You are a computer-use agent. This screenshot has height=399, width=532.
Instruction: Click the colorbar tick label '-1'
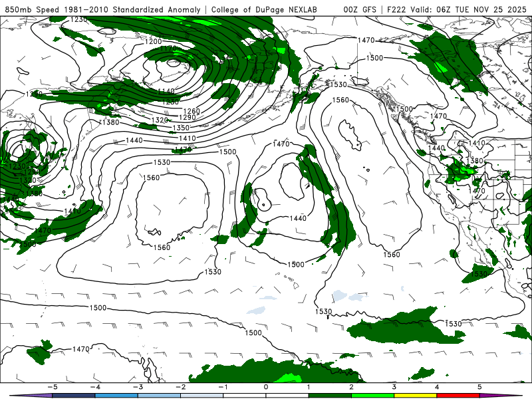tap(223, 387)
